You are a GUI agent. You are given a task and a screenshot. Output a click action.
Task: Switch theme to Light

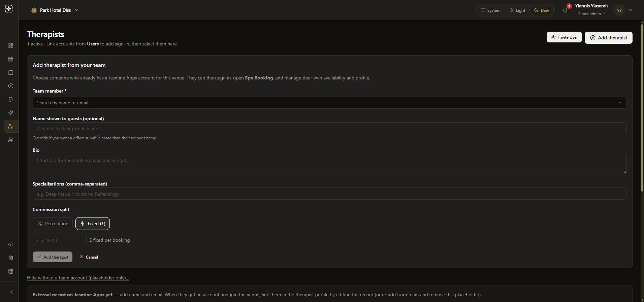click(517, 10)
